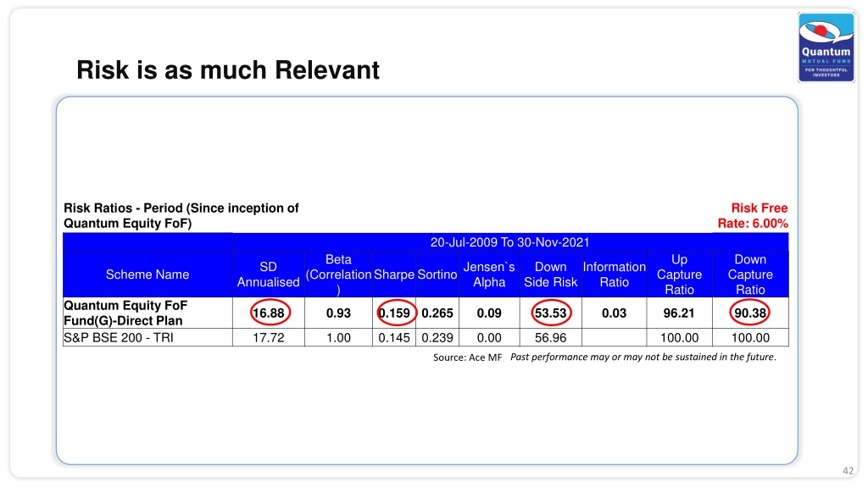Click the circled Down Capture value 90.38
This screenshot has height=488, width=868.
[750, 313]
